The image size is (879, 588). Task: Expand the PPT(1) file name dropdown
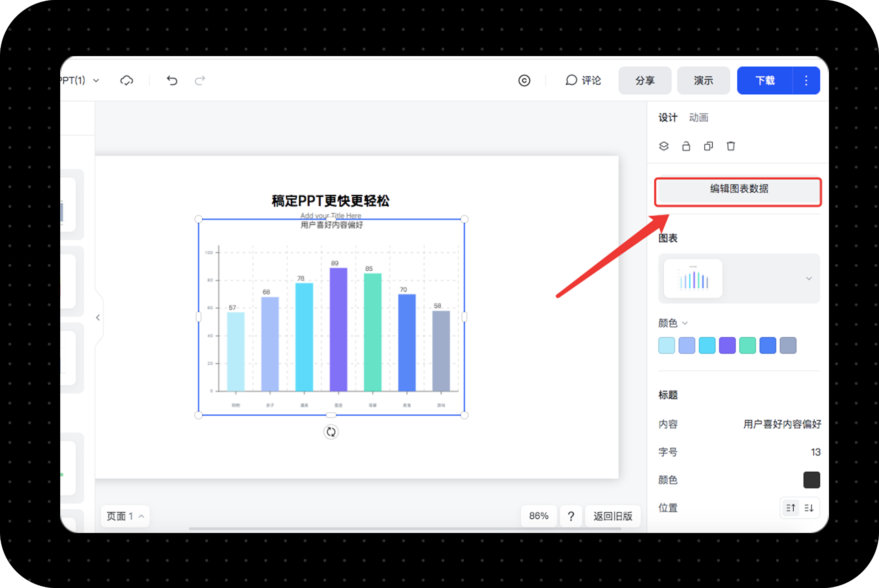(x=96, y=81)
